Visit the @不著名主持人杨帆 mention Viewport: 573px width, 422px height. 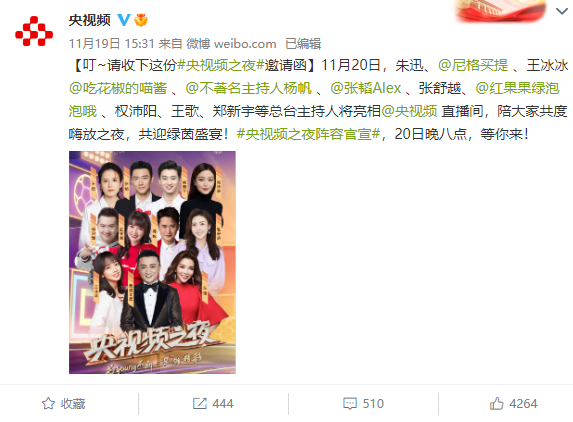248,88
